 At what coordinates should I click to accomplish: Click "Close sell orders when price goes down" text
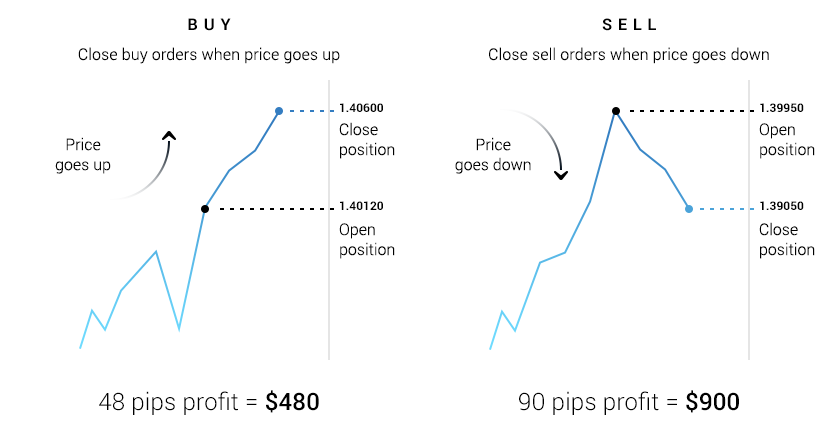pyautogui.click(x=628, y=55)
